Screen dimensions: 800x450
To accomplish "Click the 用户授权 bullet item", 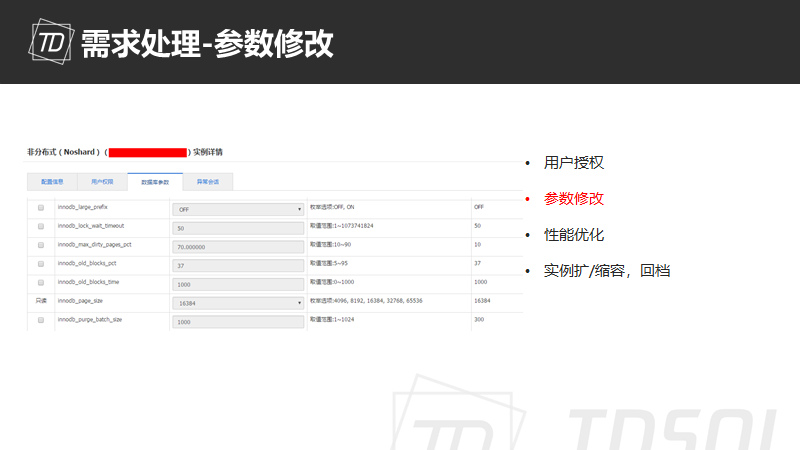I will [574, 163].
